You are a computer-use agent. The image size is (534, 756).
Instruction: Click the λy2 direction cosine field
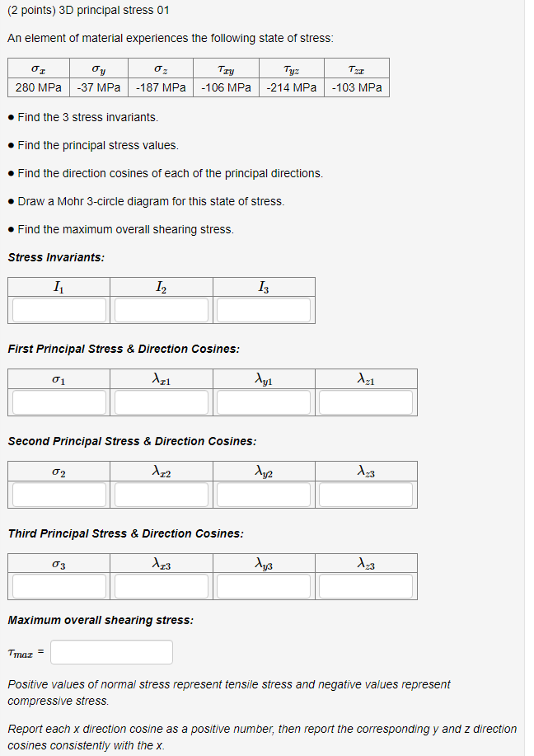point(263,494)
